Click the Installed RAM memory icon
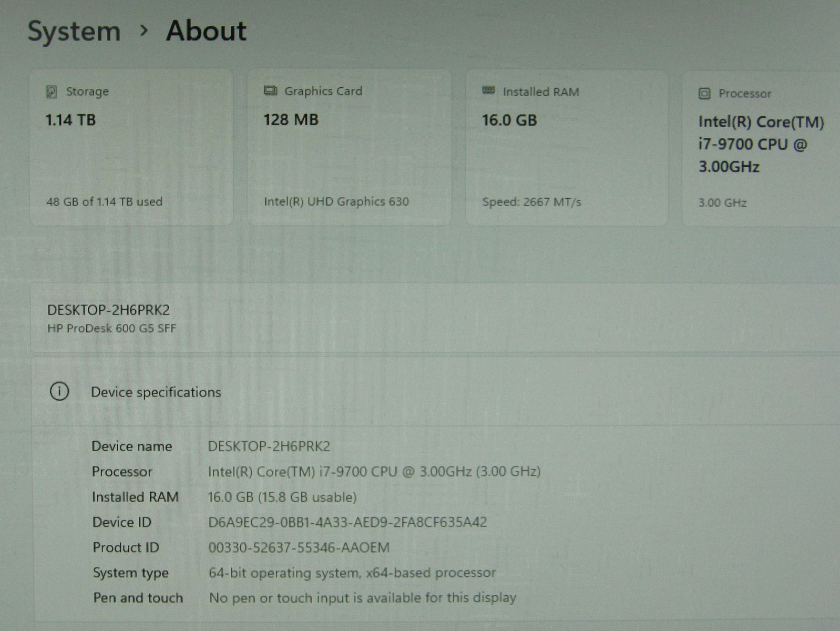This screenshot has width=840, height=631. coord(488,91)
